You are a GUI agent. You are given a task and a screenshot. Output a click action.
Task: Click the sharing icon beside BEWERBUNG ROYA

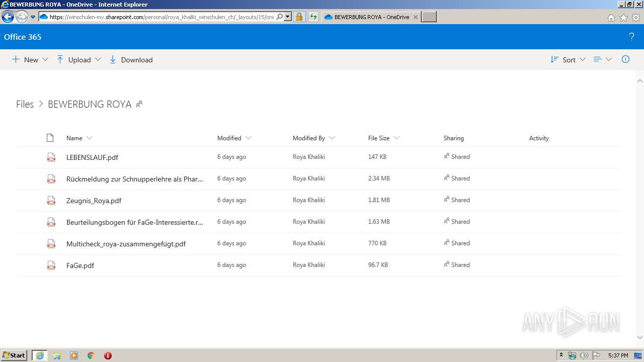pos(139,104)
